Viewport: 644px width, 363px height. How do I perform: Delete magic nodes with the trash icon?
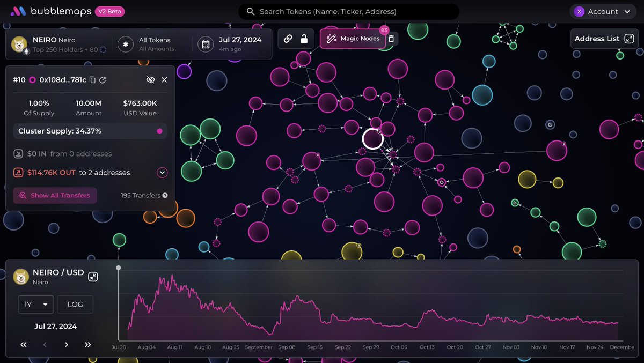tap(391, 39)
